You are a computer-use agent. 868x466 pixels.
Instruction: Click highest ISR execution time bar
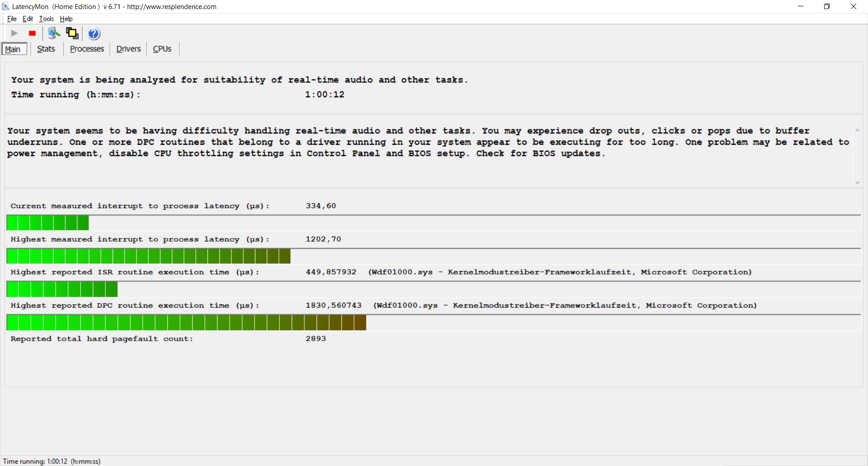tap(62, 289)
